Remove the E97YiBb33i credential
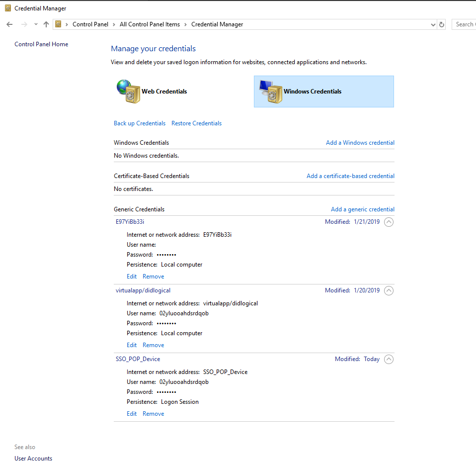This screenshot has height=463, width=476. pos(154,277)
